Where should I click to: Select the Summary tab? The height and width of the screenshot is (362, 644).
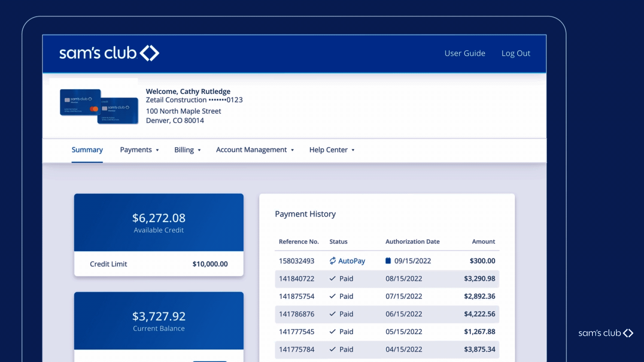pyautogui.click(x=87, y=150)
